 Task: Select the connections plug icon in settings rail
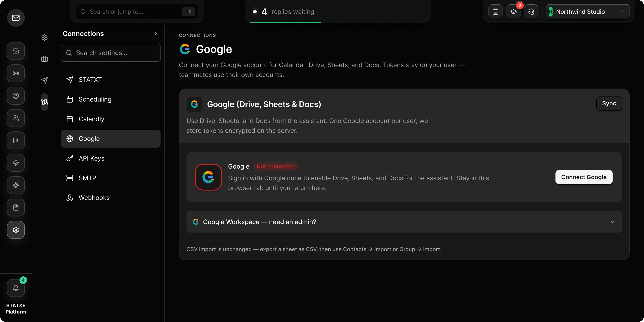pyautogui.click(x=44, y=102)
